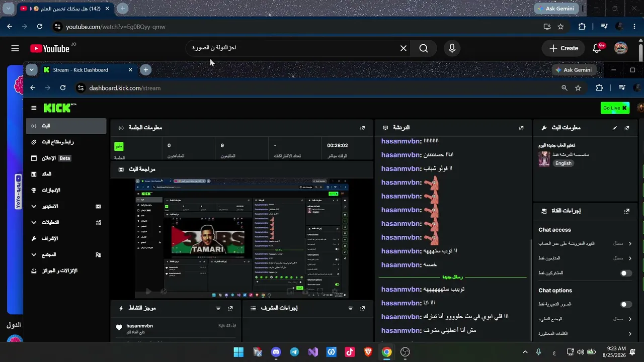
Task: Open a new tab in Kick window
Action: point(146,70)
